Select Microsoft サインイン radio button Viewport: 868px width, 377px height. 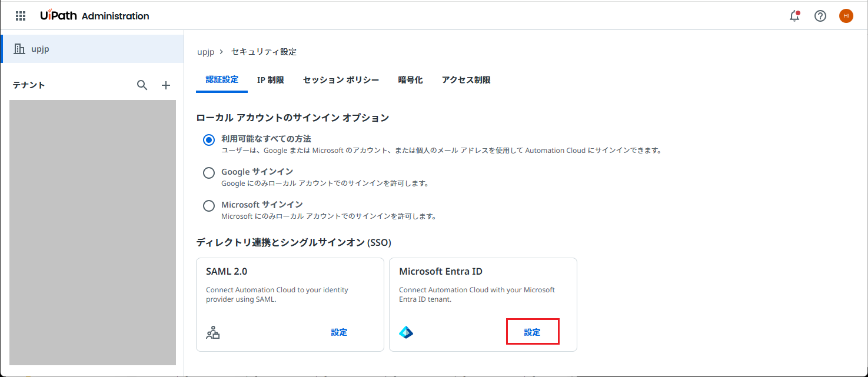[208, 206]
